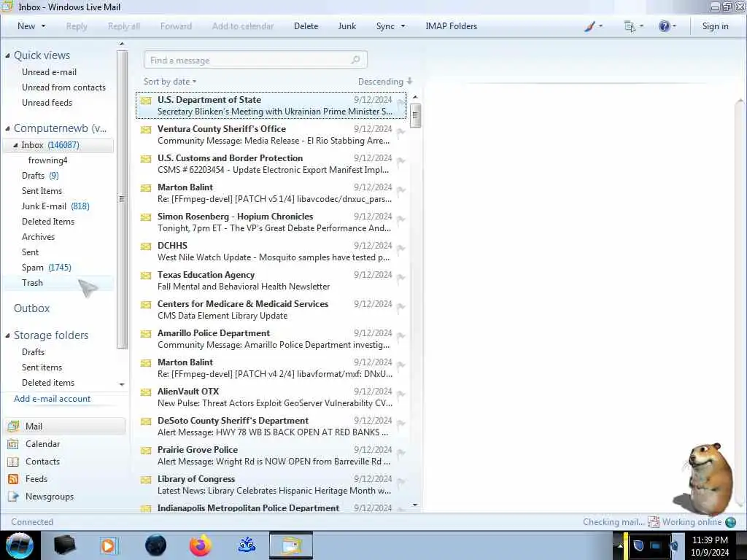The height and width of the screenshot is (560, 747).
Task: Open Centers for Medicare & Medicaid Services message
Action: (271, 309)
